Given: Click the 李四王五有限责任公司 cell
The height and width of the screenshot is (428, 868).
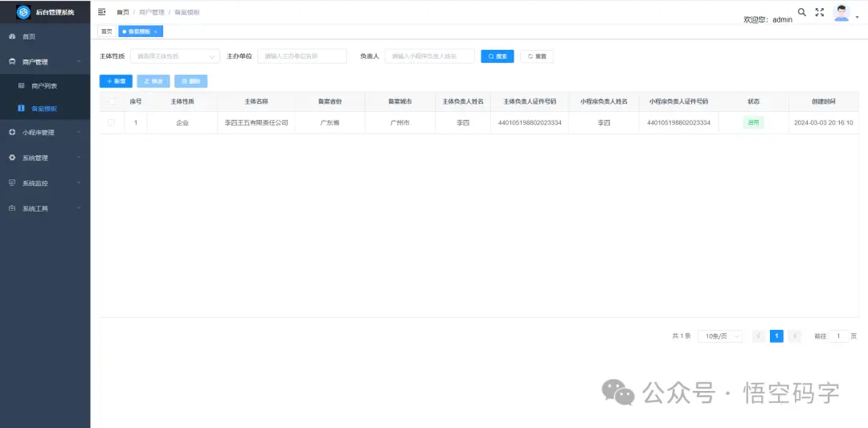Looking at the screenshot, I should click(x=256, y=123).
